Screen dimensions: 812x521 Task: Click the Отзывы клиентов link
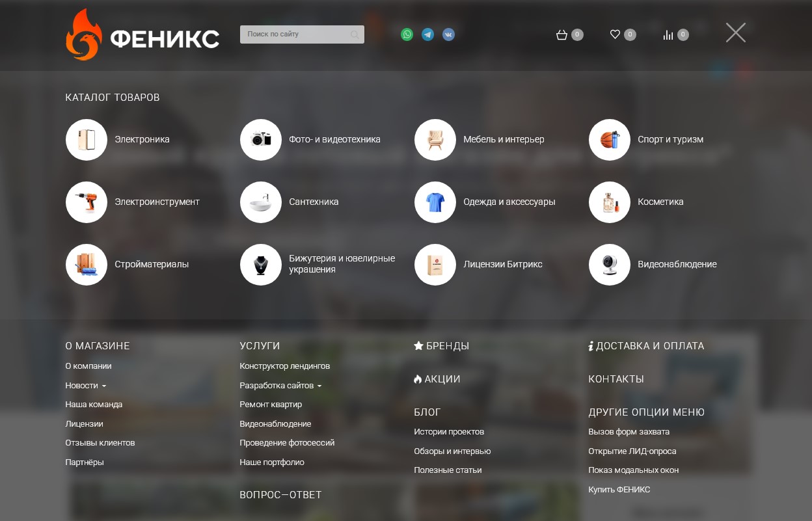(100, 443)
